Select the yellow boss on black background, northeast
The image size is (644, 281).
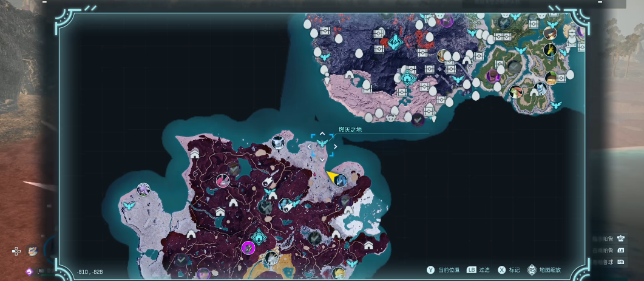pyautogui.click(x=550, y=50)
